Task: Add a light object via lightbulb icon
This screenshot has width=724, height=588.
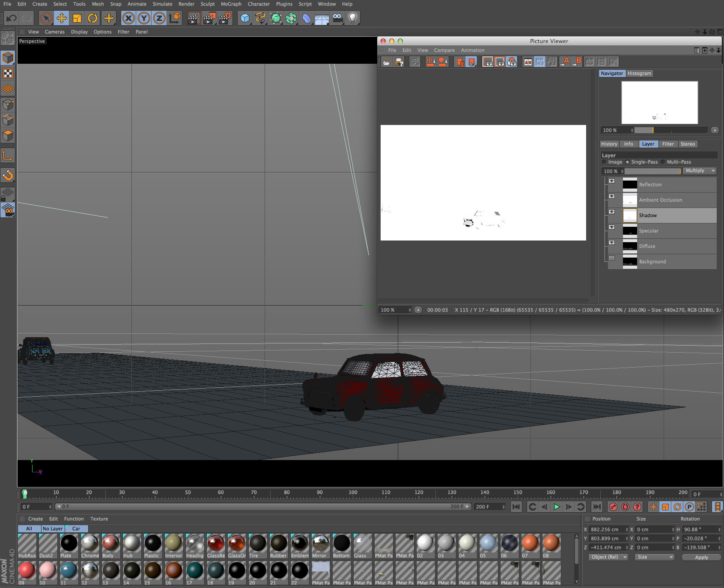Action: pos(352,18)
